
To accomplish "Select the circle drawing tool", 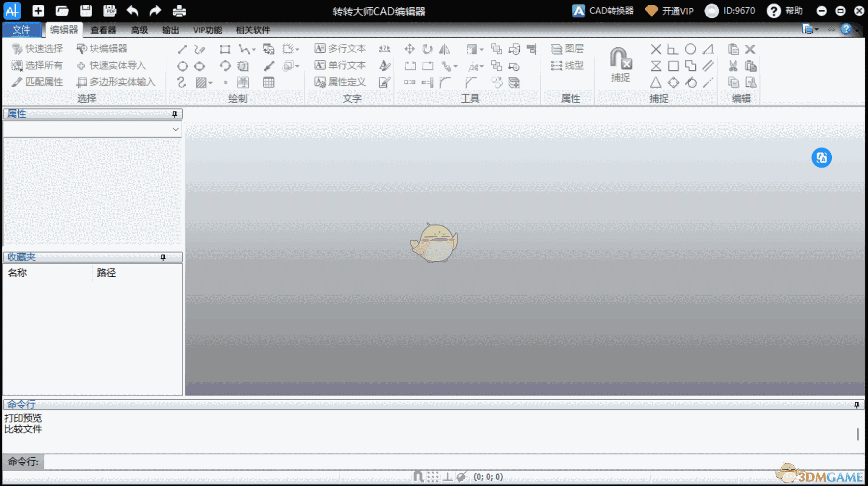I will click(182, 66).
